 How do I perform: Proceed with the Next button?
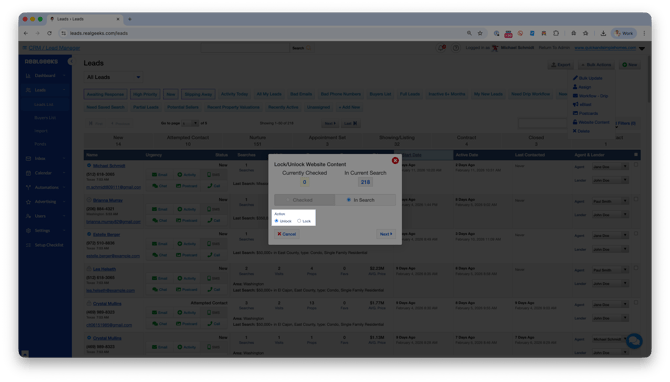coord(386,234)
